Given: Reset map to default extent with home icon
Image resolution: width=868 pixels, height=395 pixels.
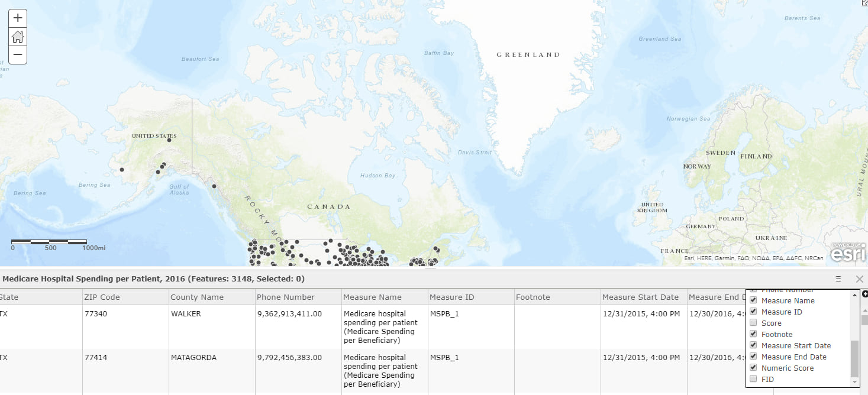Looking at the screenshot, I should (x=17, y=36).
